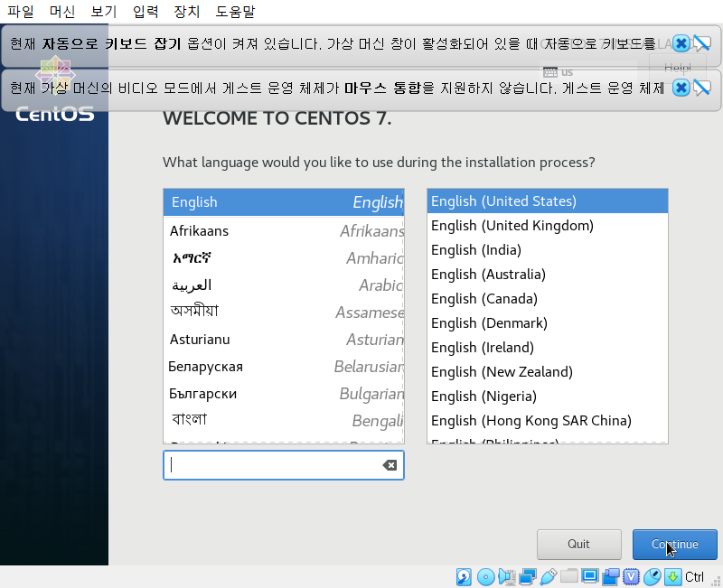The height and width of the screenshot is (588, 723).
Task: Choose English (Hong Kong SAR China) locale
Action: pos(548,421)
